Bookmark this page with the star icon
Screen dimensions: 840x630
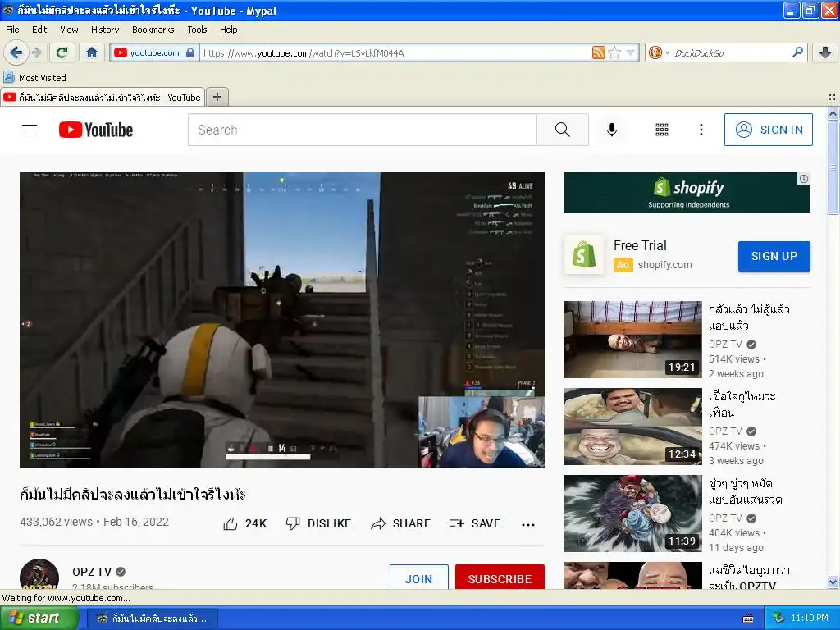pos(615,52)
